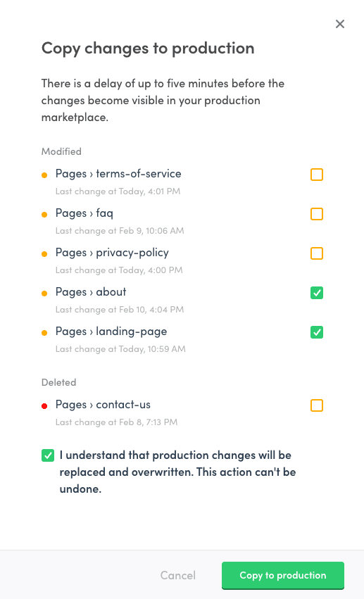Cancel the copy to production dialog
This screenshot has height=599, width=364.
point(178,575)
